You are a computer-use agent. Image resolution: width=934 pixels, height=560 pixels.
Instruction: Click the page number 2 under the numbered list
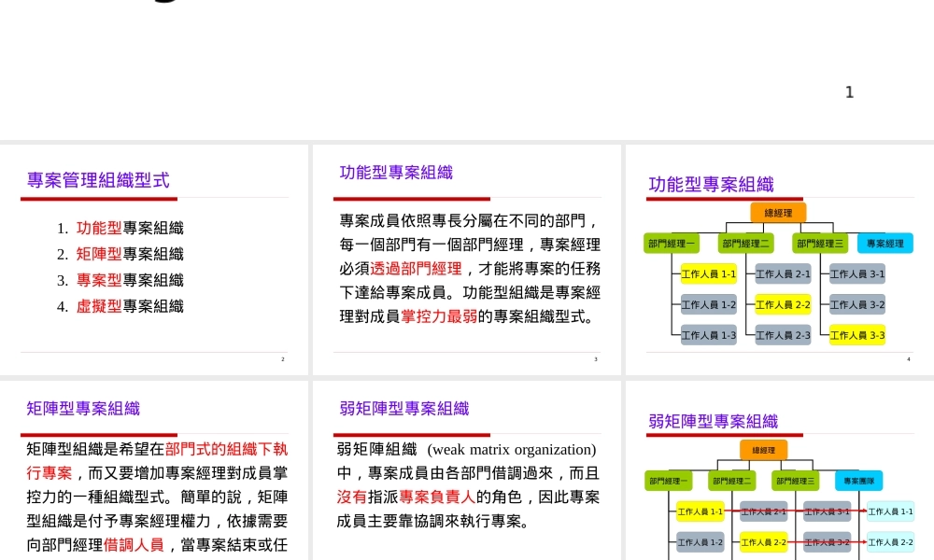coord(283,359)
